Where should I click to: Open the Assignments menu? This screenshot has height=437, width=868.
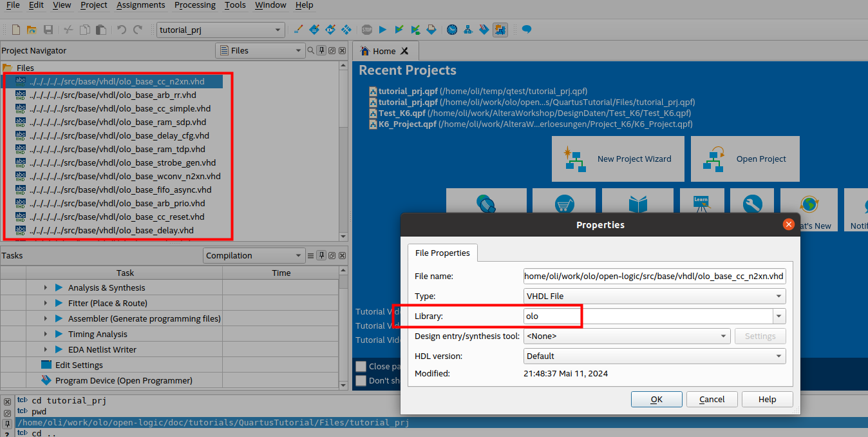(x=141, y=5)
